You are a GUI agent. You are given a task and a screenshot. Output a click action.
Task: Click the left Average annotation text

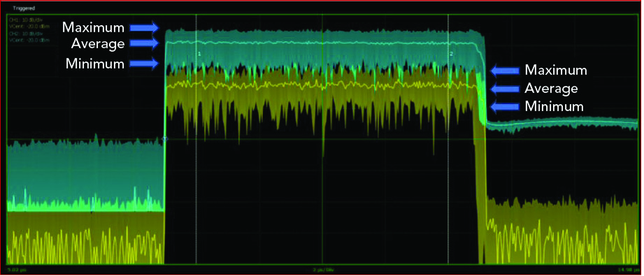pyautogui.click(x=98, y=43)
